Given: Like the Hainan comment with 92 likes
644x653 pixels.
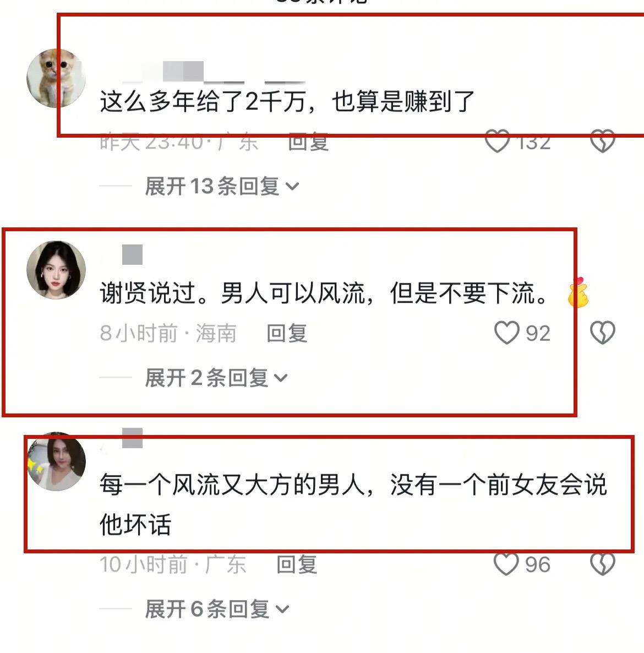Looking at the screenshot, I should tap(506, 333).
